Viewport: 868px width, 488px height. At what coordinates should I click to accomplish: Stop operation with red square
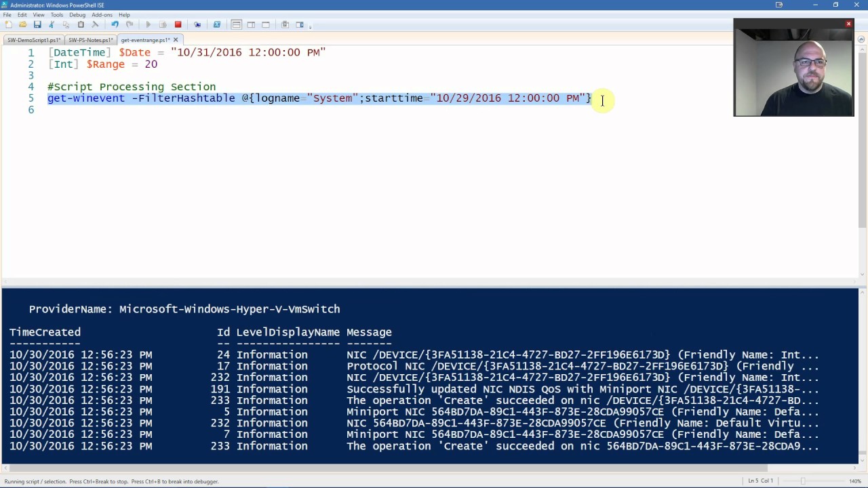[x=178, y=24]
